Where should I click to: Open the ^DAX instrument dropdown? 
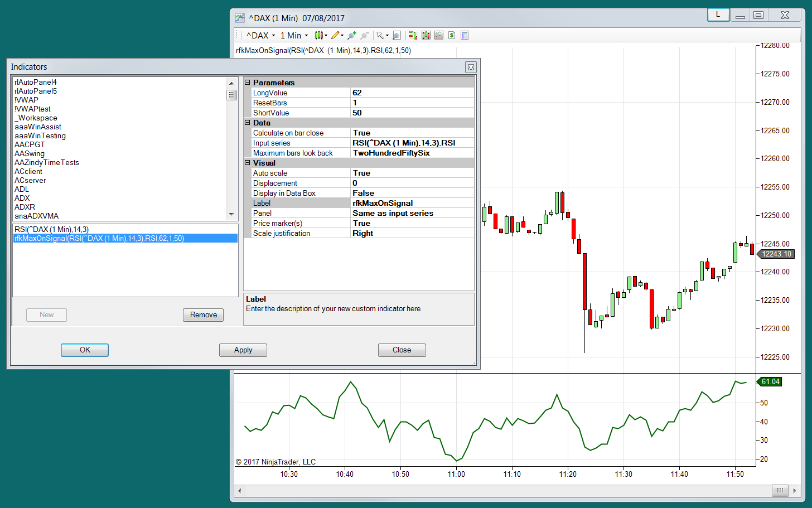261,35
